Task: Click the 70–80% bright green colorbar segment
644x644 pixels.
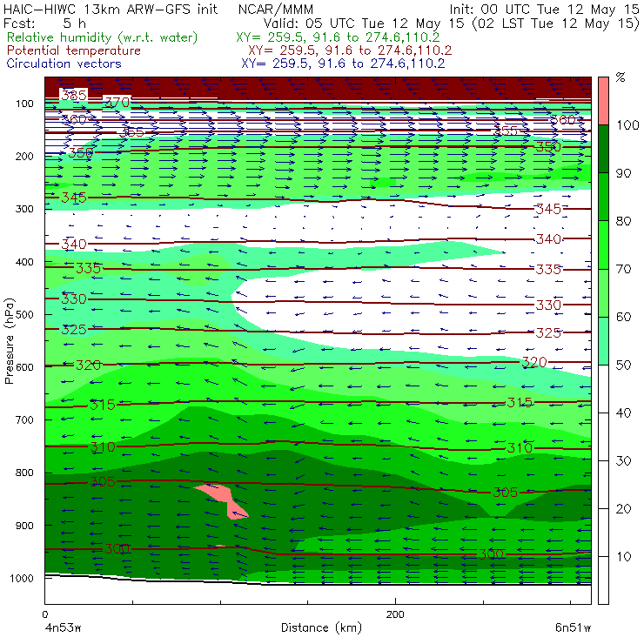Action: pyautogui.click(x=603, y=245)
